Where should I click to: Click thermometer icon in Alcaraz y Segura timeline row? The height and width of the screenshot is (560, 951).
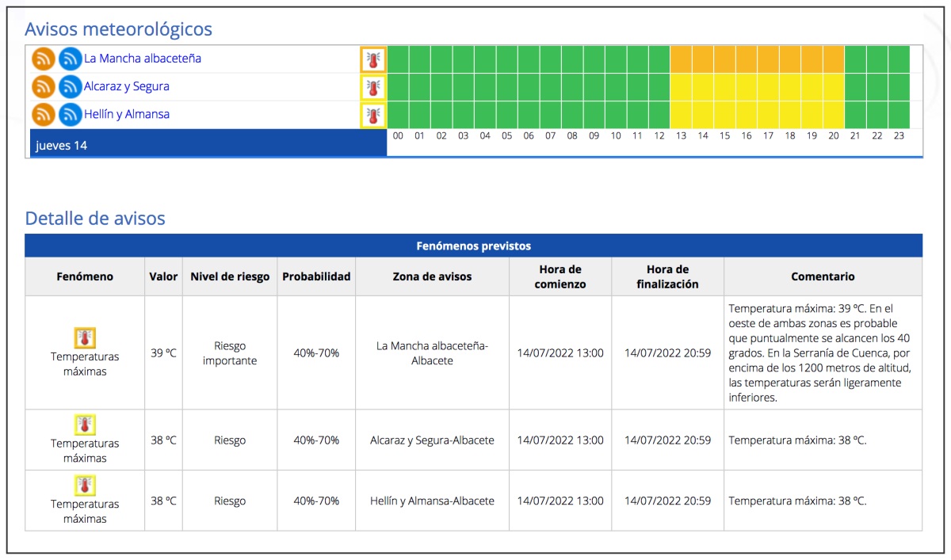[x=373, y=87]
